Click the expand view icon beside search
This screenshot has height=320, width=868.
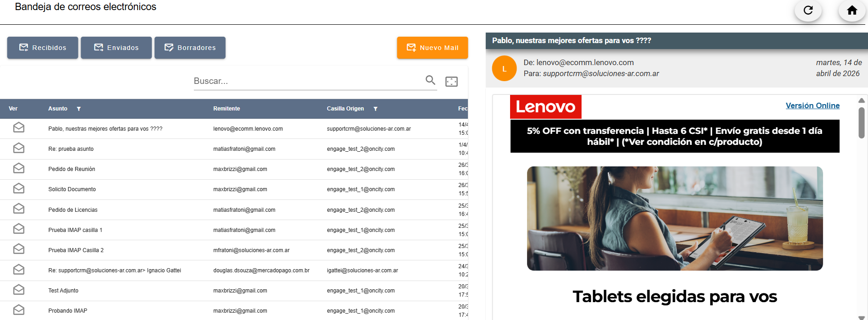pos(451,82)
